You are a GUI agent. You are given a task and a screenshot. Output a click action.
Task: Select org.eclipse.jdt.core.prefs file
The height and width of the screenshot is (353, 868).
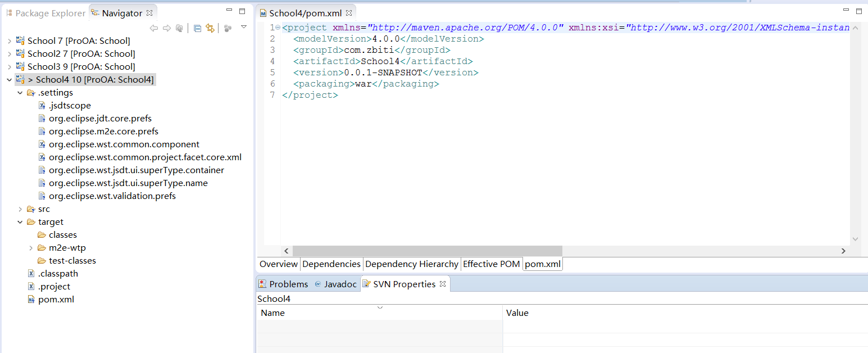click(100, 119)
